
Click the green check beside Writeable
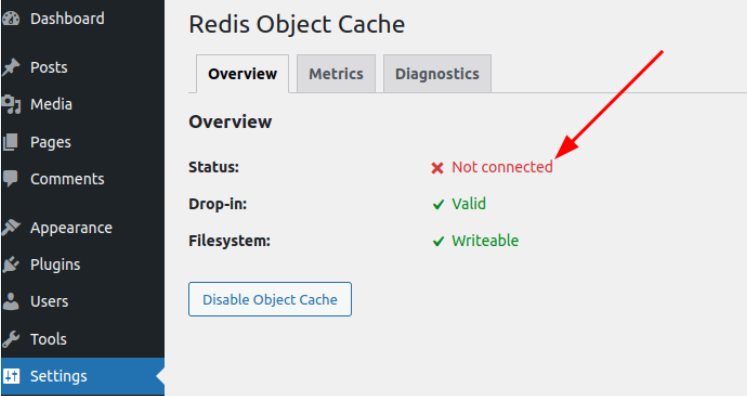[x=438, y=242]
